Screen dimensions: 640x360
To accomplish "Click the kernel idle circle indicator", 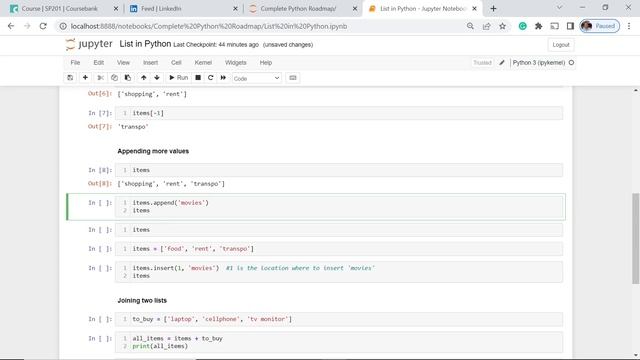I will [571, 62].
